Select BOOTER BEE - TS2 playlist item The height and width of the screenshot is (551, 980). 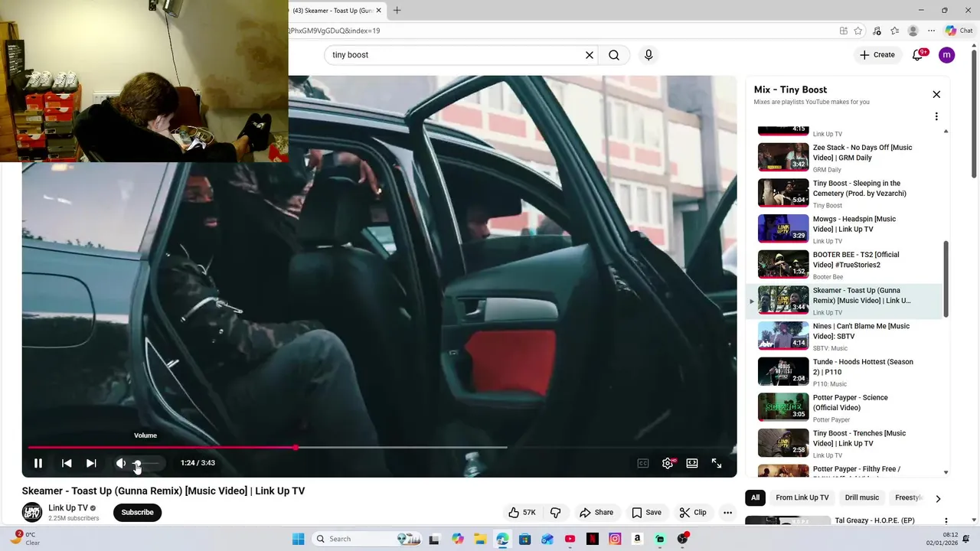coord(844,265)
